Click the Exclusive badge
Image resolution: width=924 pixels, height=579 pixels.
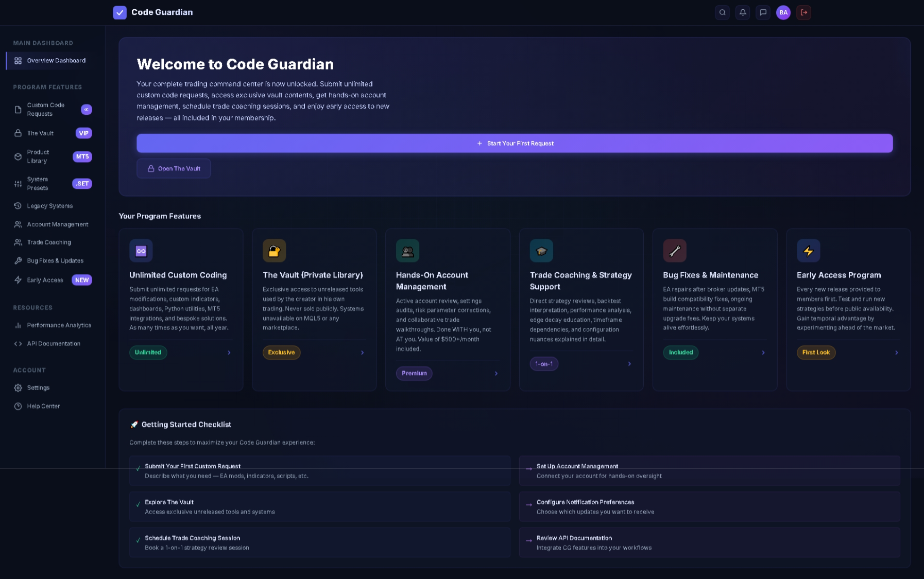click(x=281, y=353)
